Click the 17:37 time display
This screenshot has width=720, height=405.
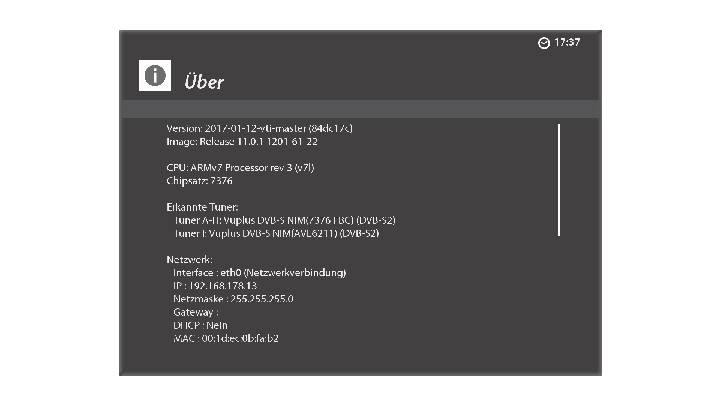[x=567, y=42]
